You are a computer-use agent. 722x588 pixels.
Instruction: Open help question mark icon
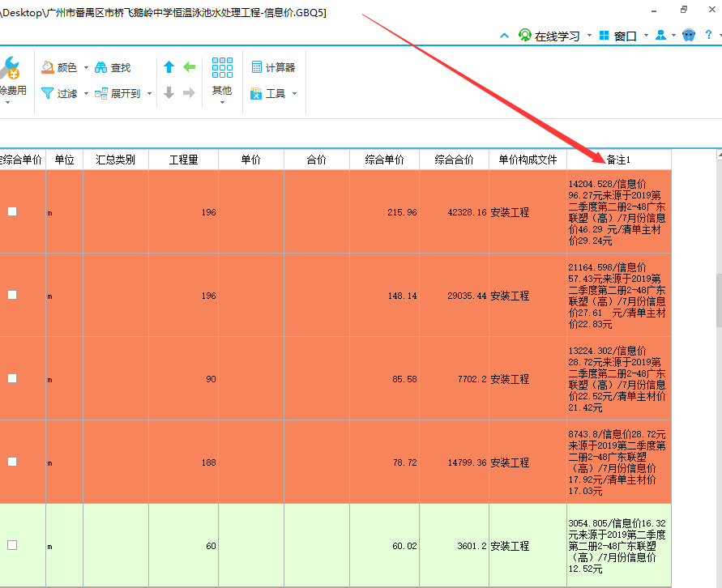pos(709,35)
